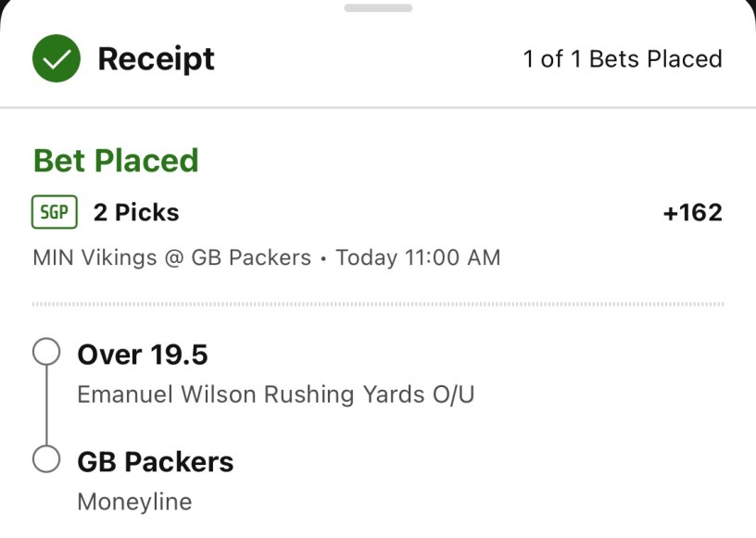
Task: Click the circle marker beside GB Packers
Action: (x=46, y=459)
